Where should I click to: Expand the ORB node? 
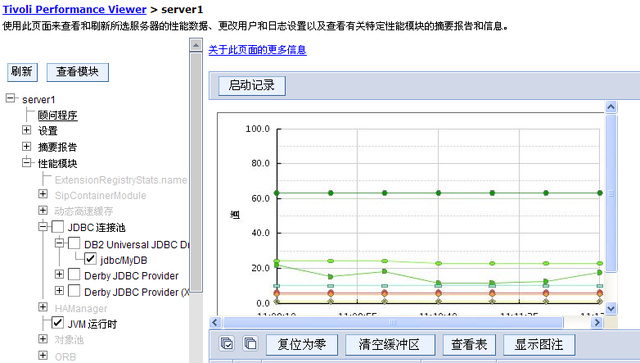(x=43, y=355)
